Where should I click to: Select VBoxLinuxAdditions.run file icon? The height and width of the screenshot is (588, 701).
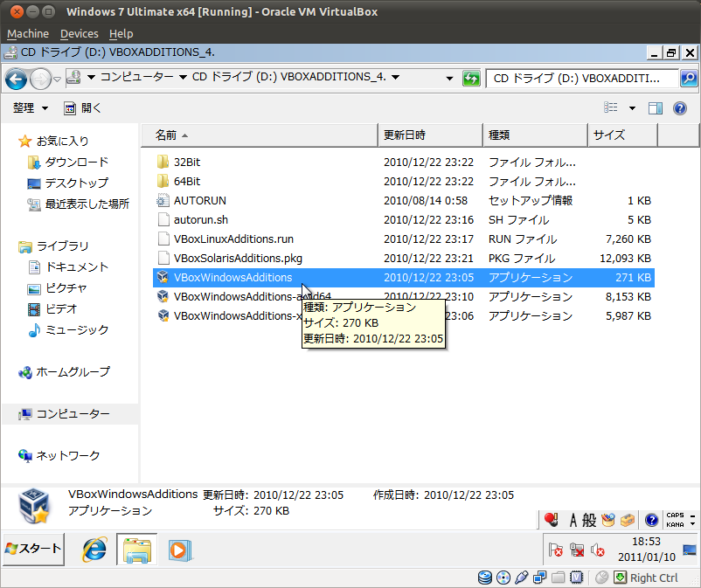coord(163,239)
